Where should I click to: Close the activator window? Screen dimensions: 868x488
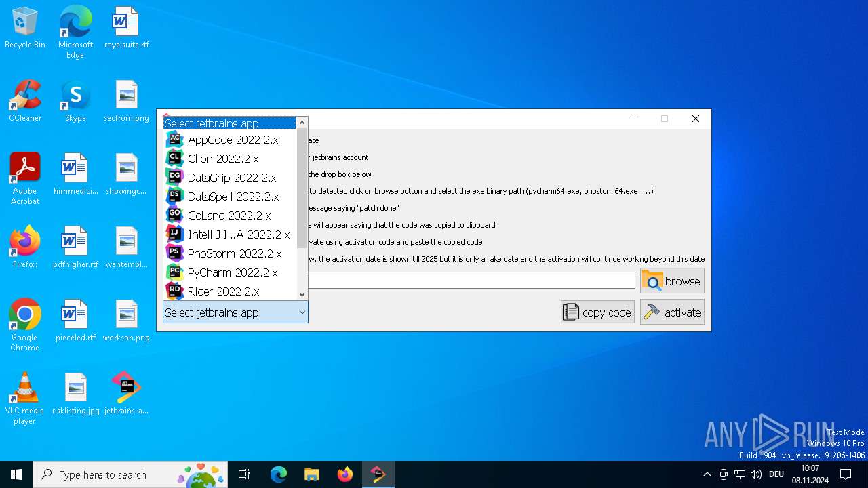695,119
